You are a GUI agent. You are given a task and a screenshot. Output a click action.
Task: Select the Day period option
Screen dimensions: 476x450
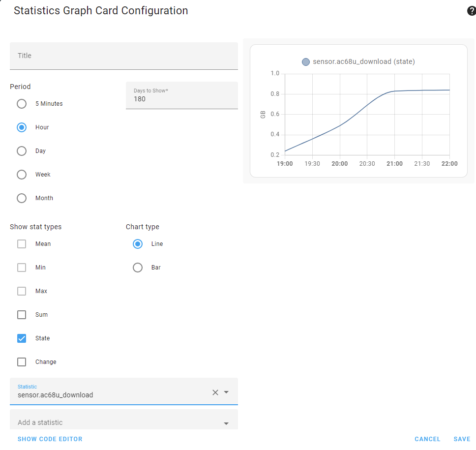point(21,150)
